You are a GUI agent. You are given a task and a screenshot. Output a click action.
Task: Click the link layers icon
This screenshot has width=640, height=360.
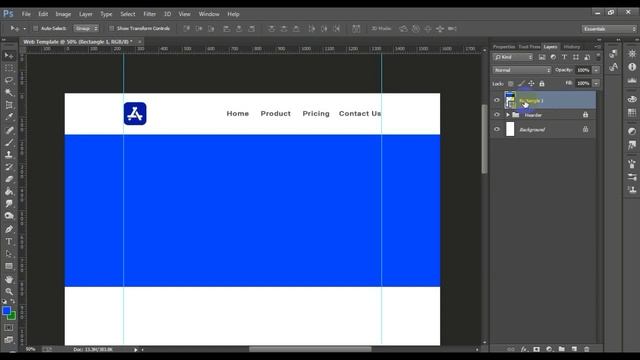(x=511, y=349)
